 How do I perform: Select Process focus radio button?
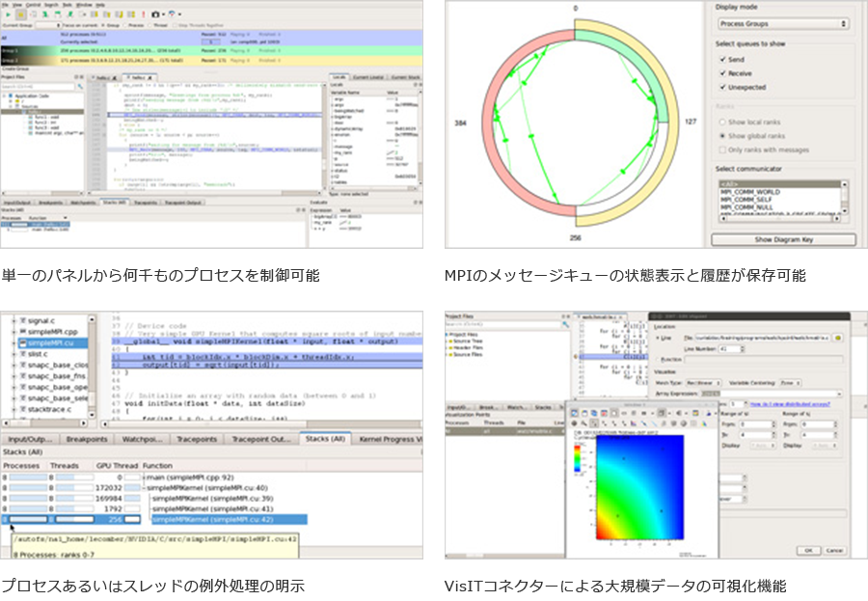125,25
